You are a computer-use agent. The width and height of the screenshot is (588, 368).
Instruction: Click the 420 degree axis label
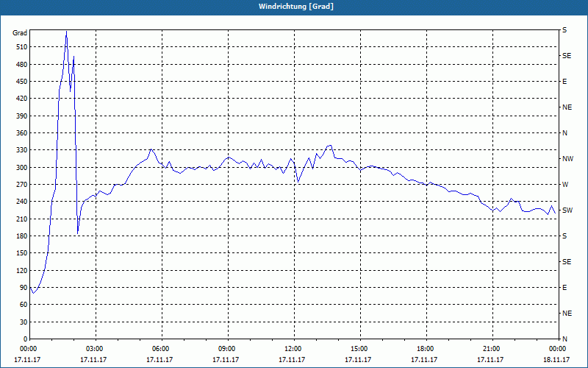(x=22, y=99)
